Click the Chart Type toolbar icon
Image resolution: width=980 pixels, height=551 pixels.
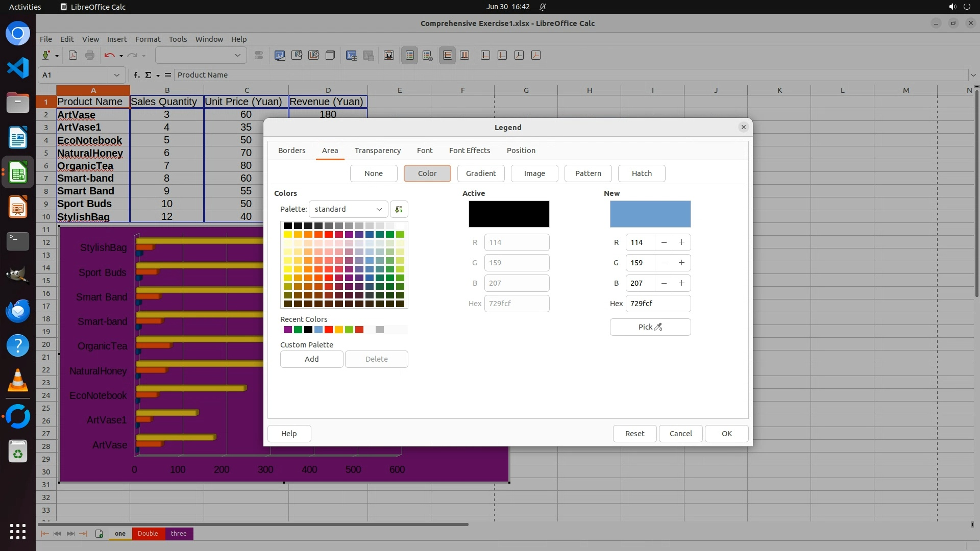280,56
